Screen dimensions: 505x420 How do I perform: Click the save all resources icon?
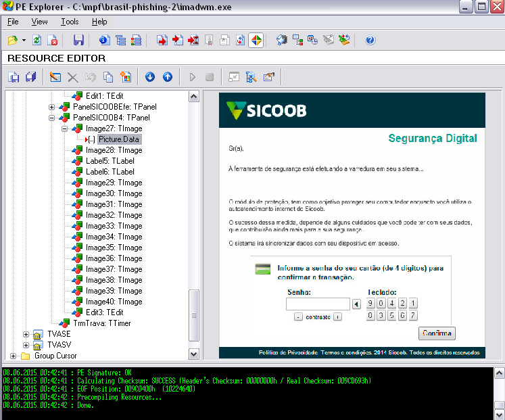(31, 77)
